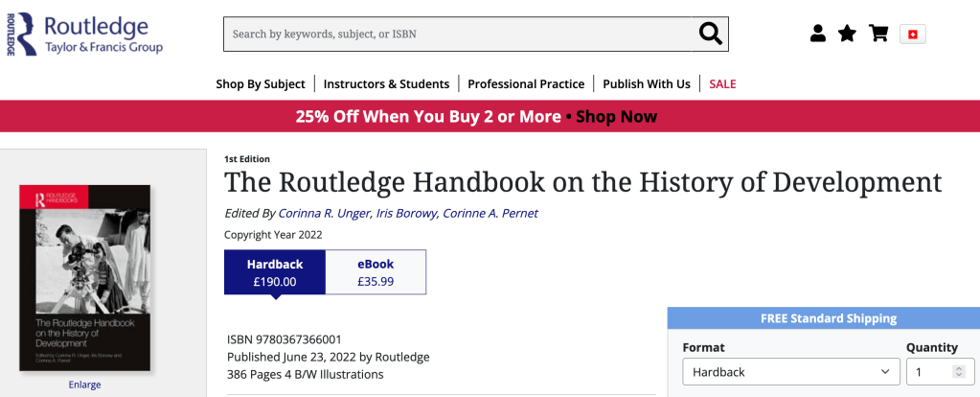Focus the keyword or ISBN search field
The height and width of the screenshot is (397, 980).
458,34
